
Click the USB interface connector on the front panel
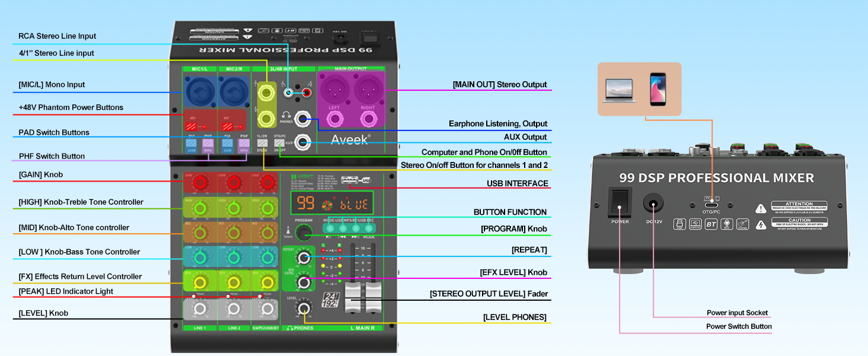click(349, 179)
